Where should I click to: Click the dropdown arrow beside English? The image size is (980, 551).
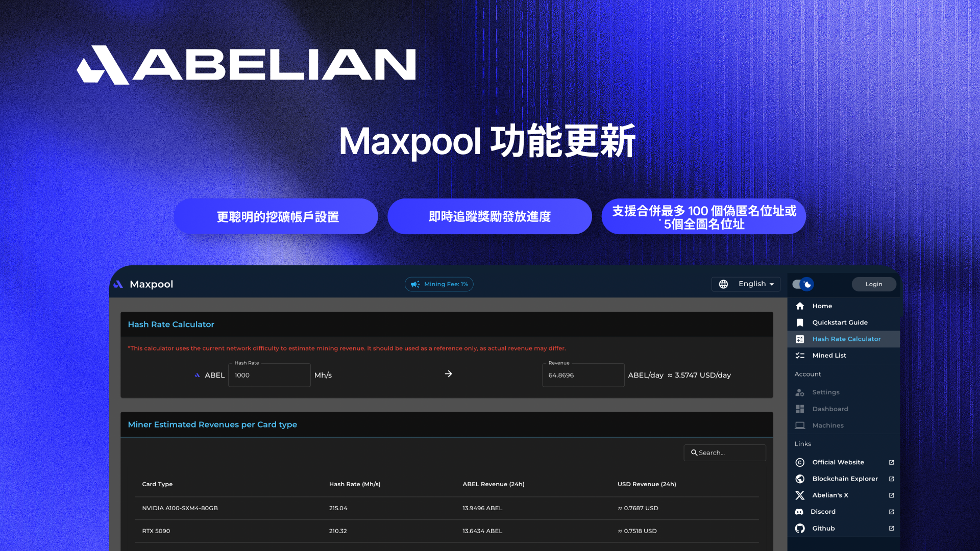click(772, 285)
